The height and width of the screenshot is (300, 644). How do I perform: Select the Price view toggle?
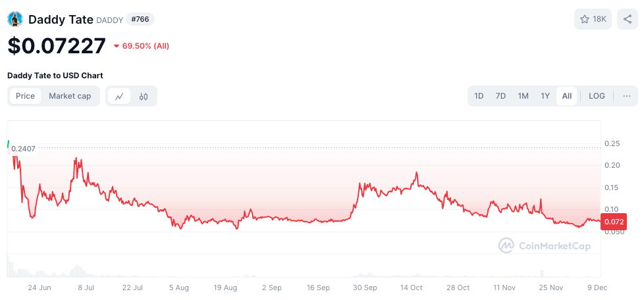[25, 96]
